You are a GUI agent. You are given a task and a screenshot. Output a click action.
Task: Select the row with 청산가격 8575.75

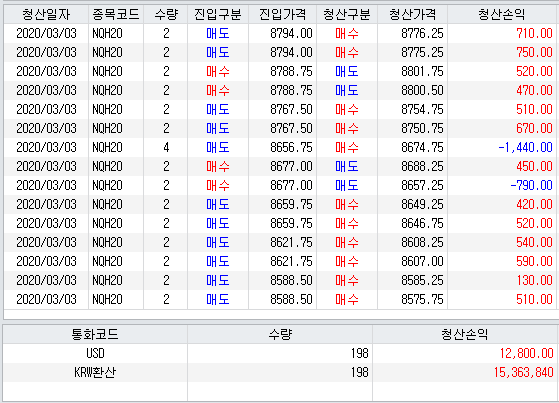click(280, 299)
